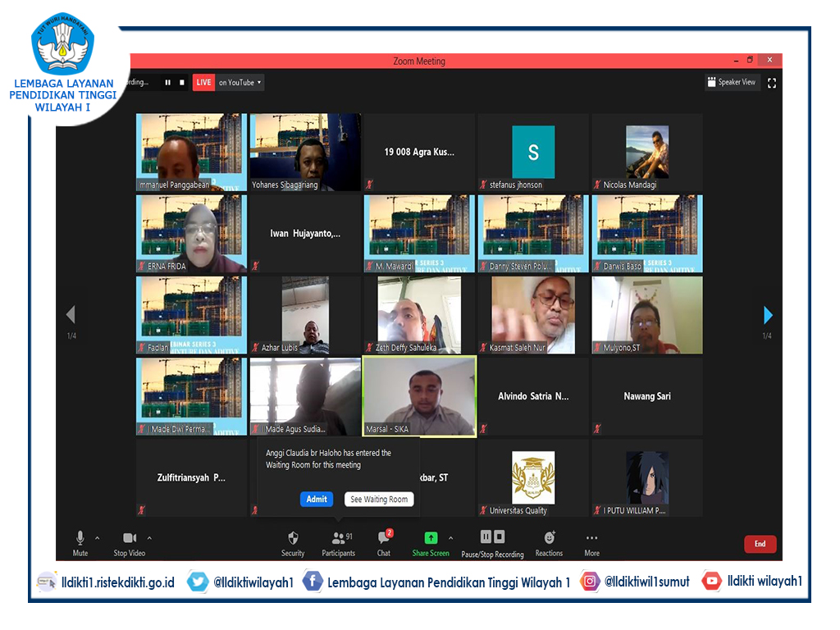Open the More options menu

[x=592, y=543]
